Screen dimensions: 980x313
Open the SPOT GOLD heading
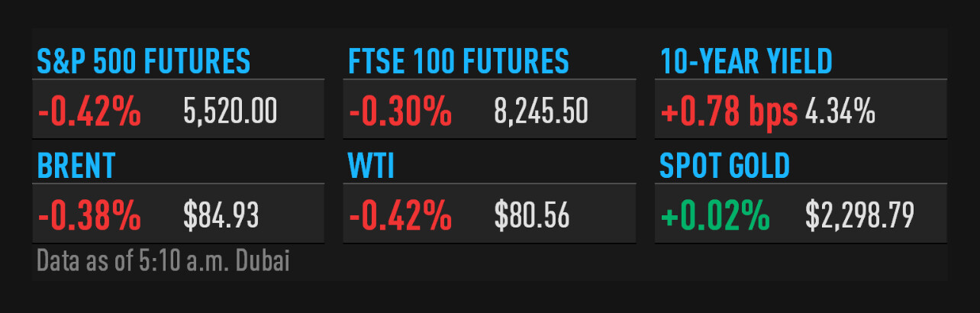tap(724, 166)
